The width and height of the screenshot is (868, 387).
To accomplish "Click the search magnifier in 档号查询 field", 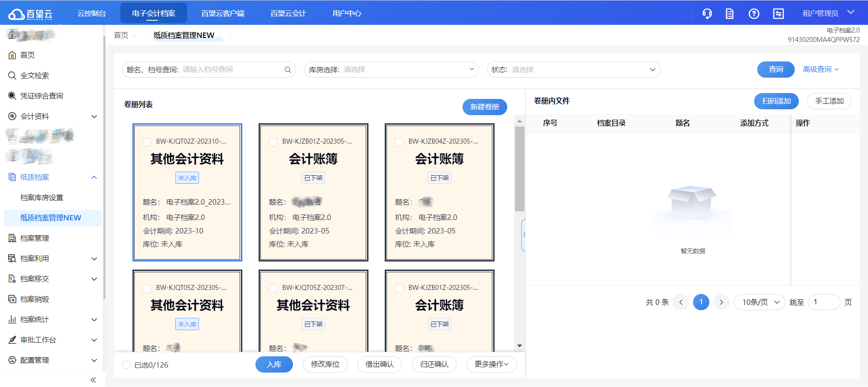I will tap(288, 70).
